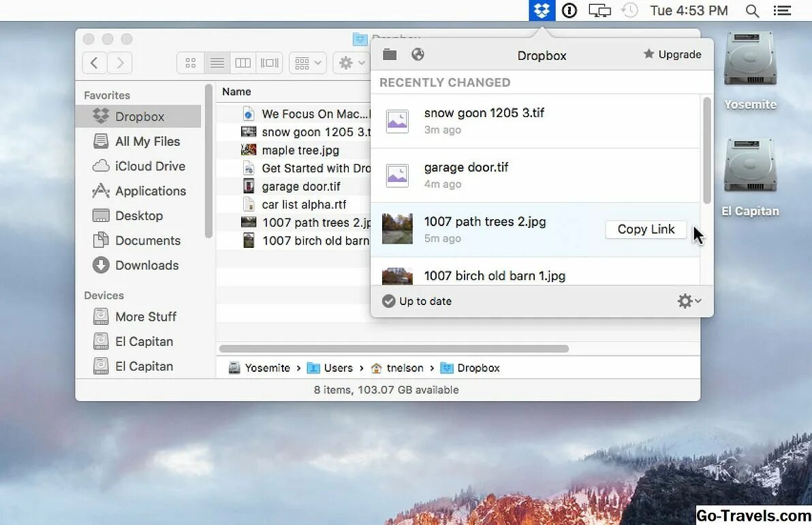Click the menu bar clock Tue 4:53 PM

689,10
